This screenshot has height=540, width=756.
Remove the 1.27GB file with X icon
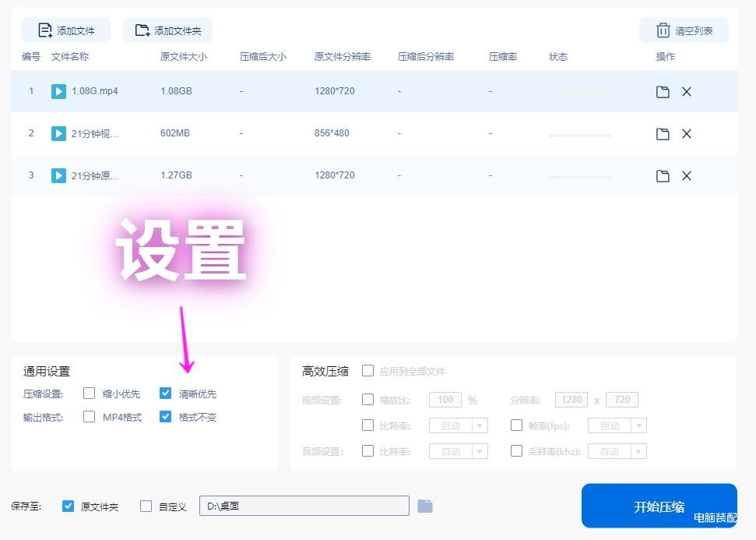point(687,175)
